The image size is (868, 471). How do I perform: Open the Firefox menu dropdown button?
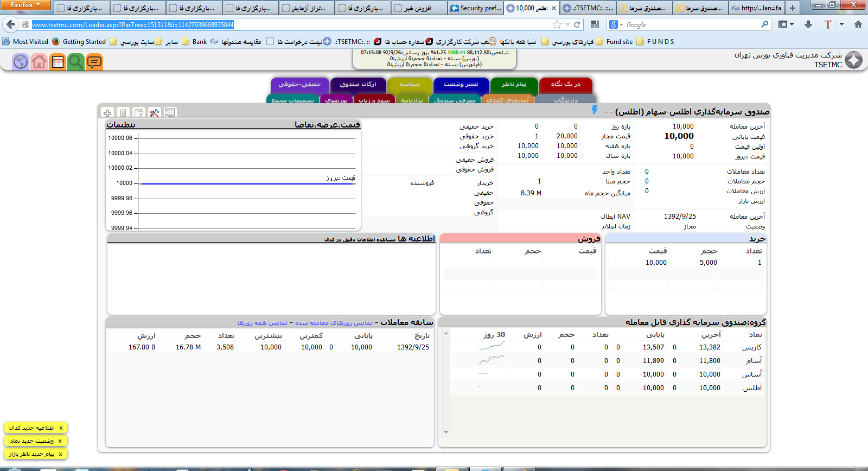pos(25,5)
